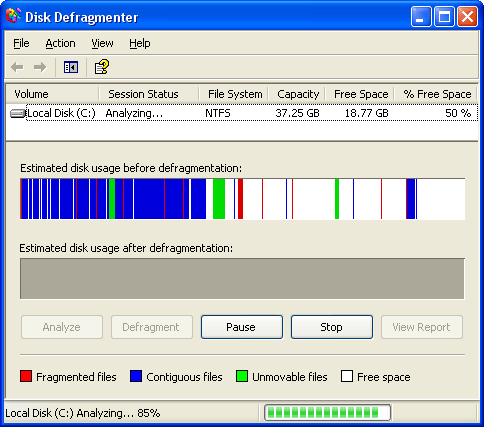Click the disabled View Report button
The width and height of the screenshot is (484, 427).
(x=422, y=327)
